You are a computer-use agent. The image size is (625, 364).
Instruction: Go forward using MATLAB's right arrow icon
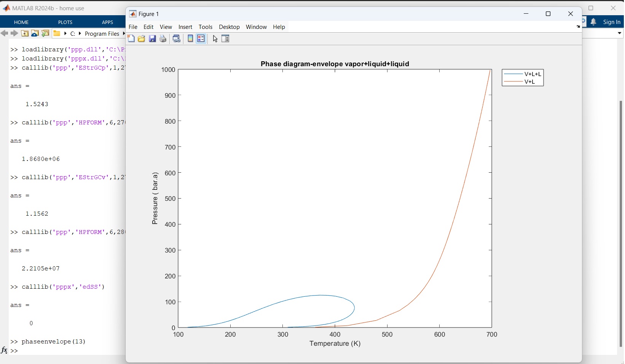[14, 33]
